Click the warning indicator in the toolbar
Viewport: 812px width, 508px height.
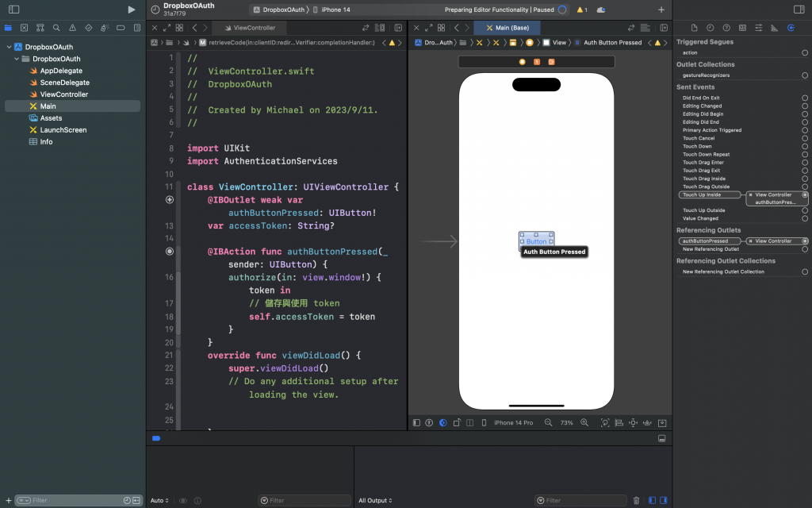tap(582, 10)
